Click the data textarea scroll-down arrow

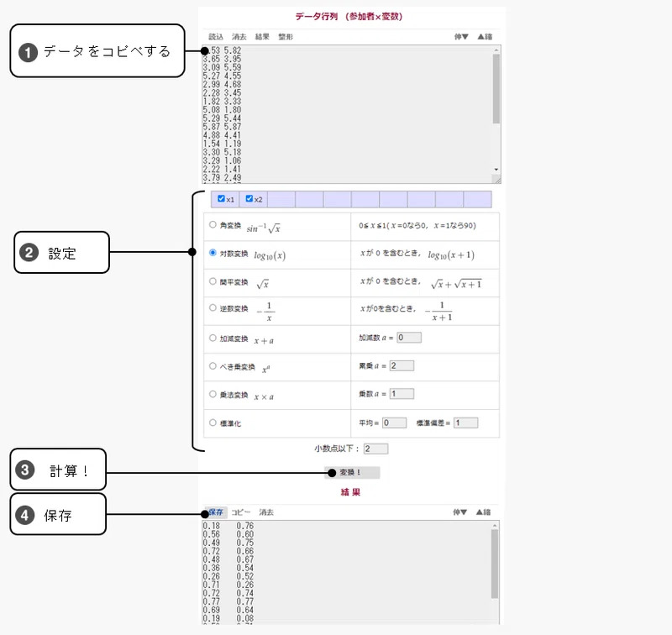point(496,170)
